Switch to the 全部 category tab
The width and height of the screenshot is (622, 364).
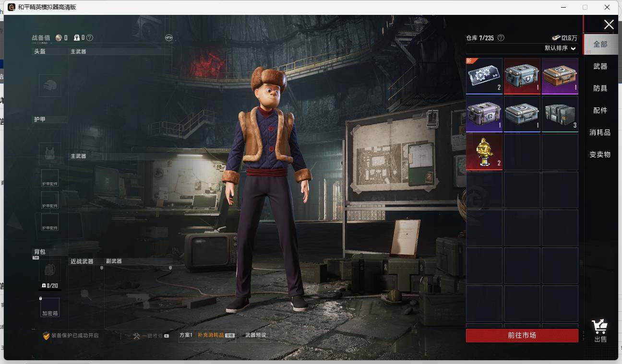600,44
